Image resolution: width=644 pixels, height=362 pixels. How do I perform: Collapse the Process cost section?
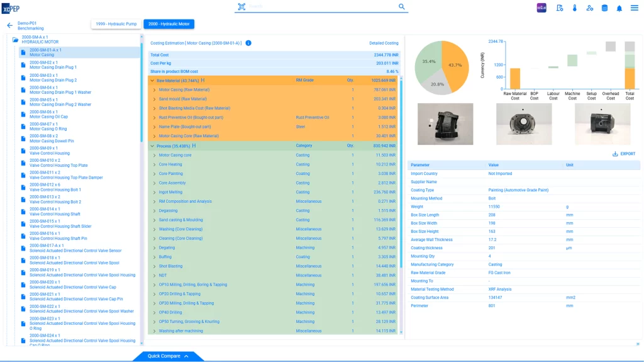[x=152, y=145]
